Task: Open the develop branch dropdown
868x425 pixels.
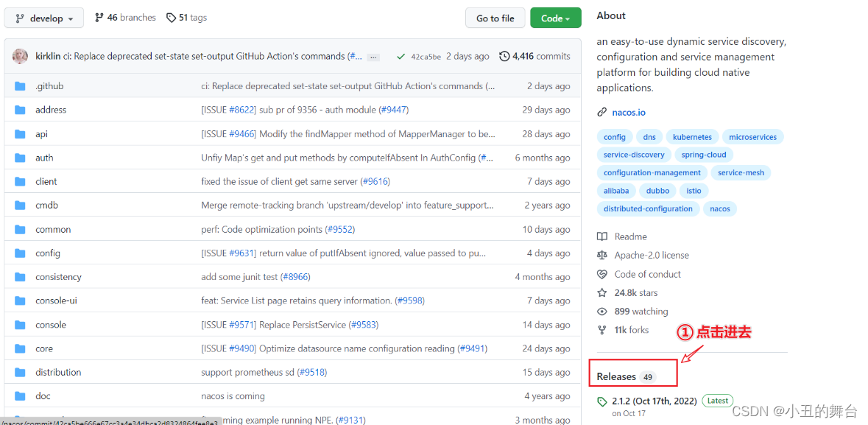Action: coord(44,18)
